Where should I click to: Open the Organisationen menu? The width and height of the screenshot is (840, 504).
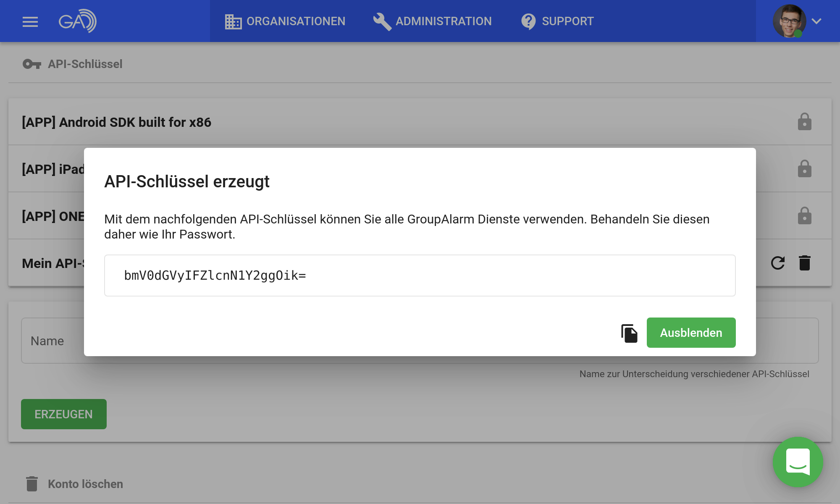click(x=285, y=21)
